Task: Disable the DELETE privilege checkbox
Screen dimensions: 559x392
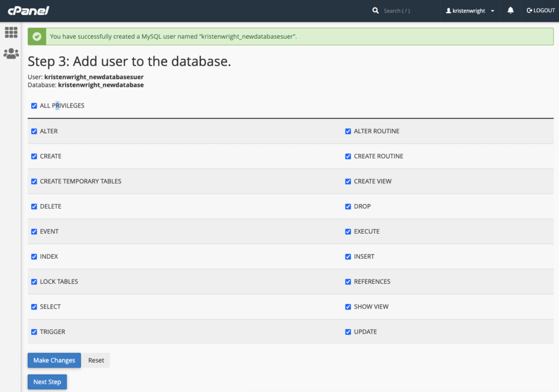Action: point(34,207)
